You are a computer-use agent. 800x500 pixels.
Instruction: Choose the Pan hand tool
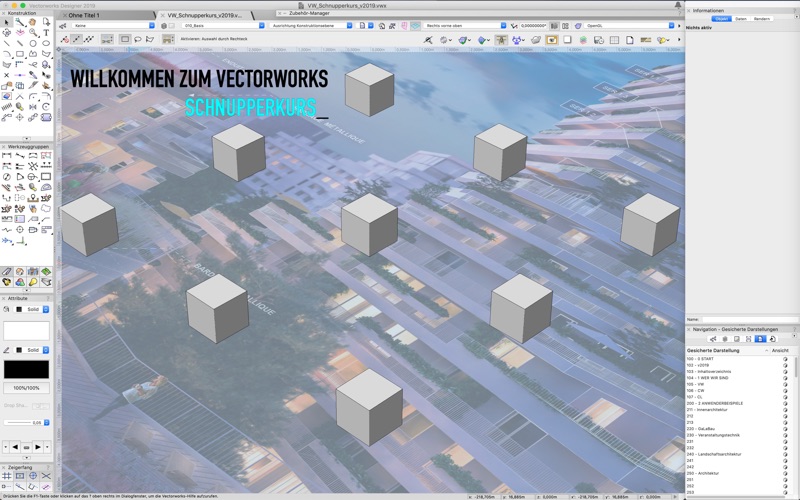33,22
